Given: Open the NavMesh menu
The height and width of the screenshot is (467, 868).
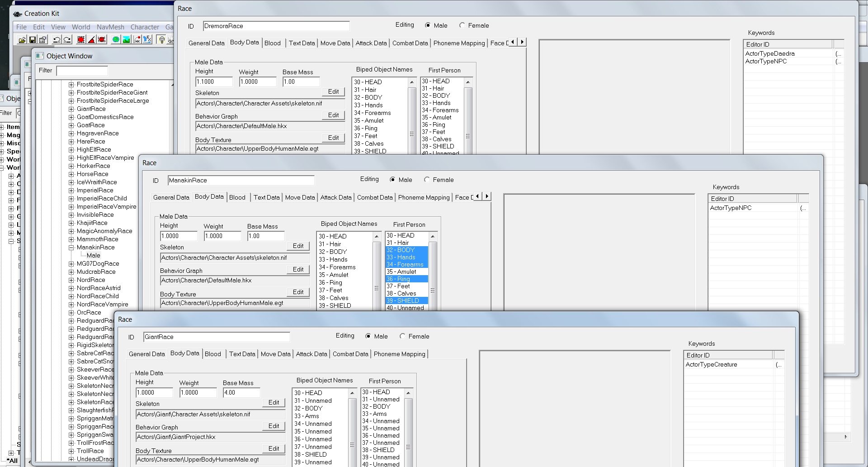Looking at the screenshot, I should [x=110, y=27].
